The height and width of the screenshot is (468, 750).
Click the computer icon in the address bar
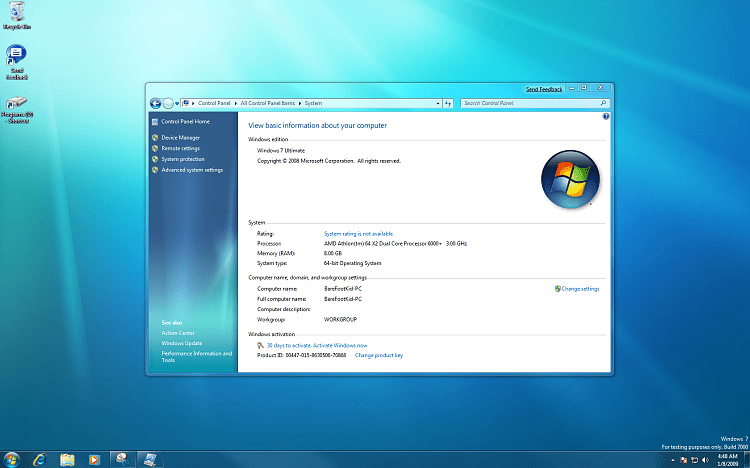point(186,103)
